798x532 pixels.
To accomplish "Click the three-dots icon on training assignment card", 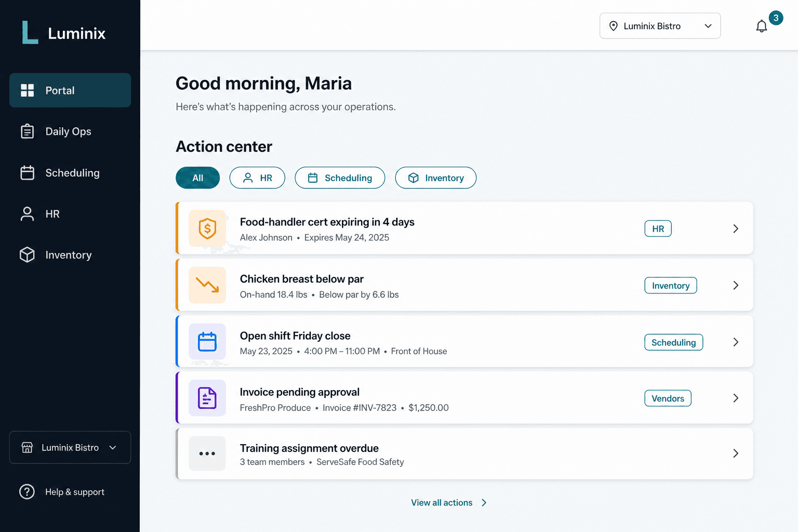I will 207,454.
